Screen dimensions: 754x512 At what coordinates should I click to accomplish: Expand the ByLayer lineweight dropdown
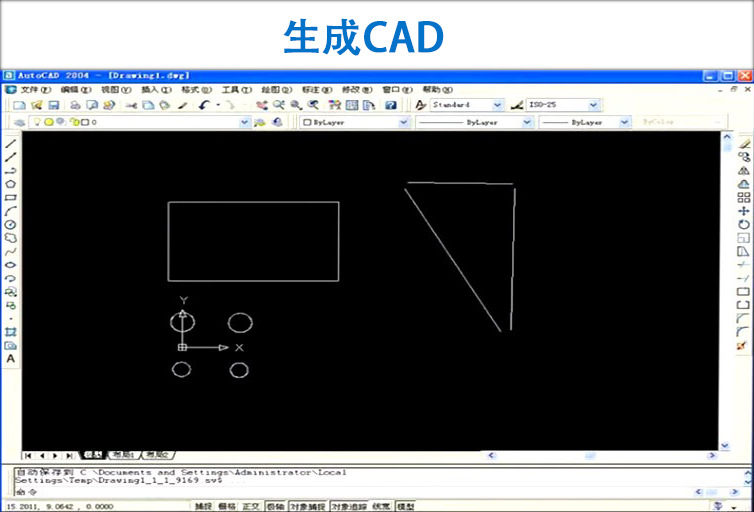pyautogui.click(x=624, y=123)
